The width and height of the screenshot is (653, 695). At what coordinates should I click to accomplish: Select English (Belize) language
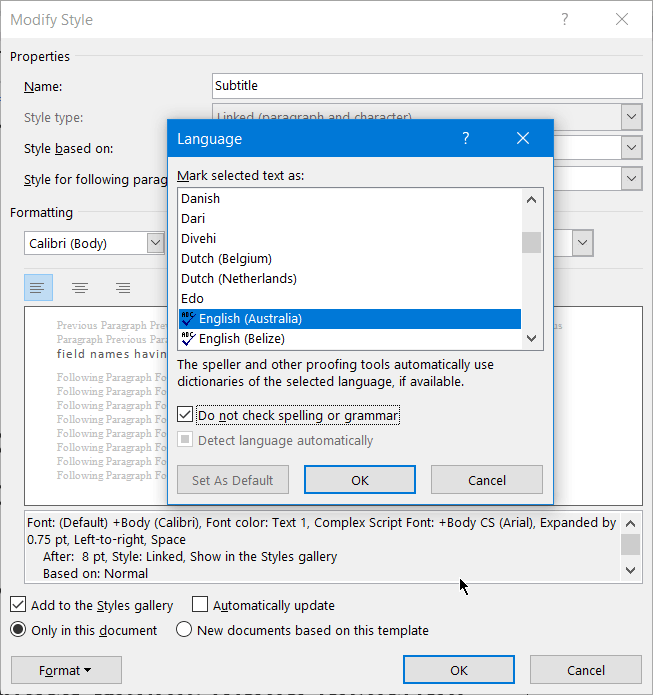click(349, 339)
